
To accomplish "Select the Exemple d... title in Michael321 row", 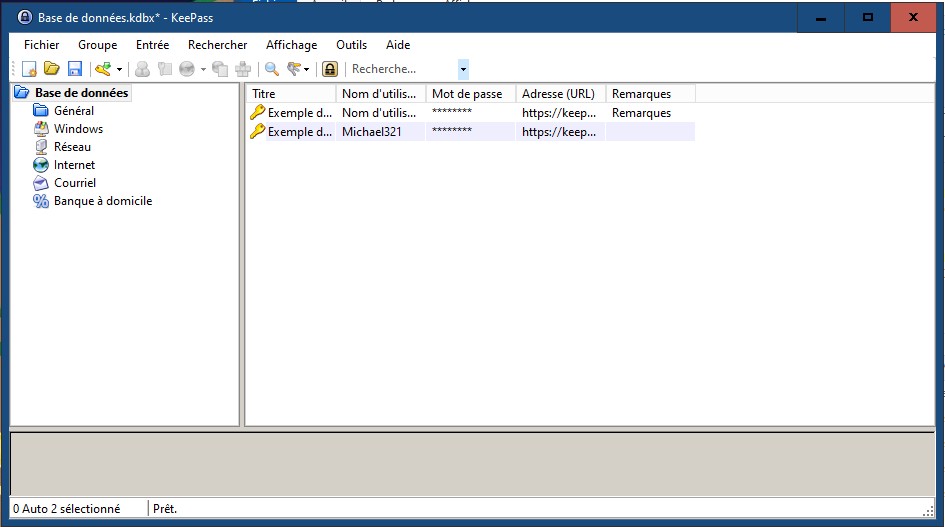I will (300, 132).
